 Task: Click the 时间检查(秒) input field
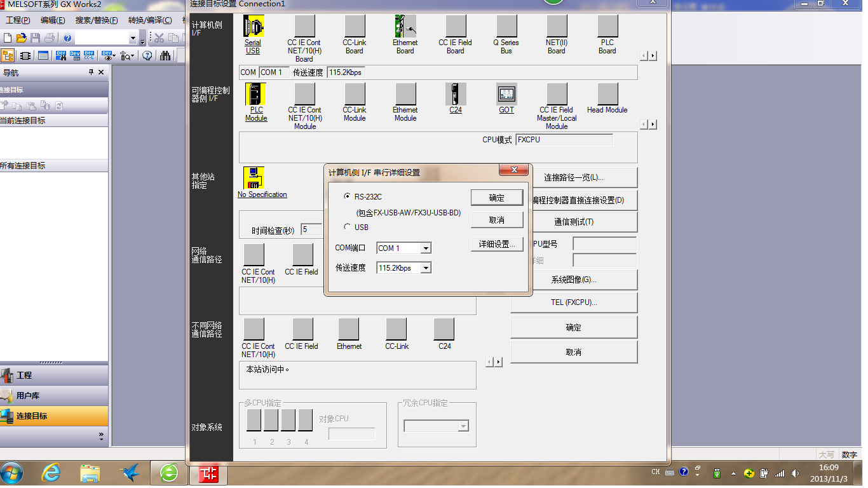312,229
